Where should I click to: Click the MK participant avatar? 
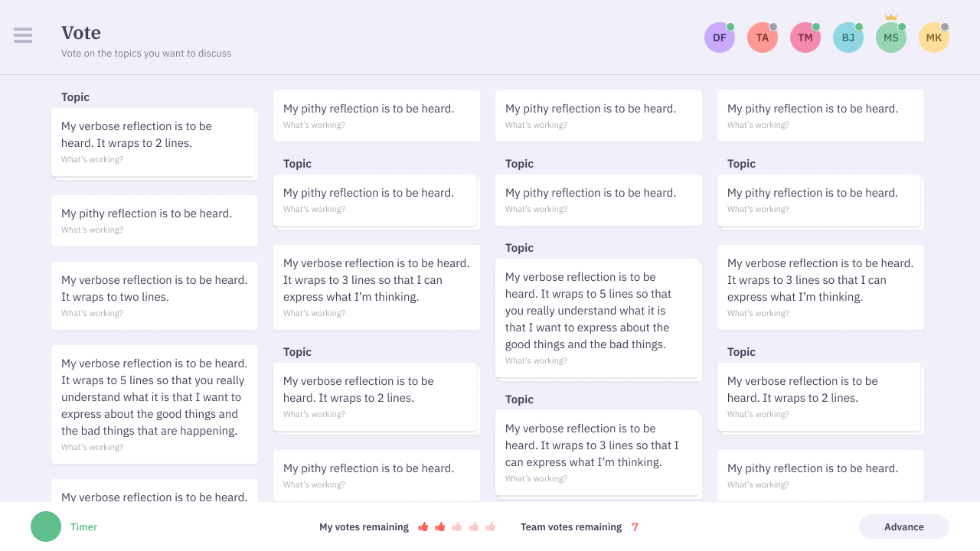[x=933, y=37]
